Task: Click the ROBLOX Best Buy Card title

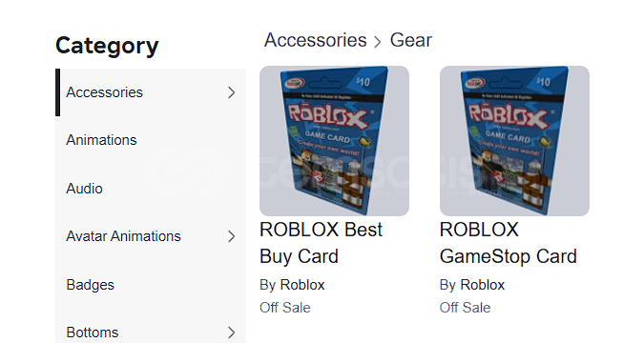Action: pyautogui.click(x=321, y=243)
